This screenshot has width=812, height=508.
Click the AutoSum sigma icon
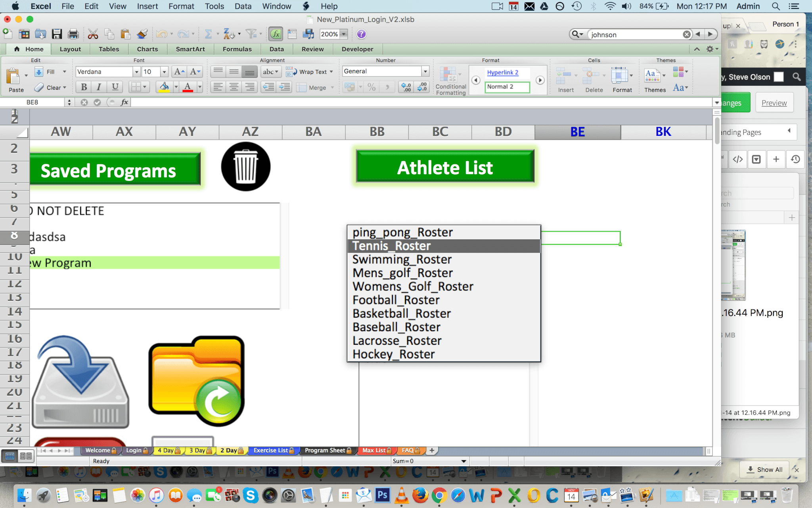click(208, 34)
